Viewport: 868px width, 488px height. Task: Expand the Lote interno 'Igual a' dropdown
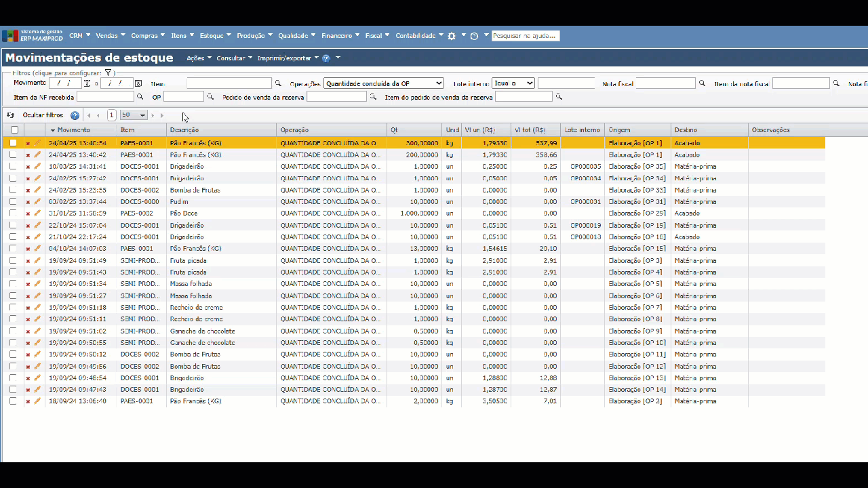tap(513, 83)
